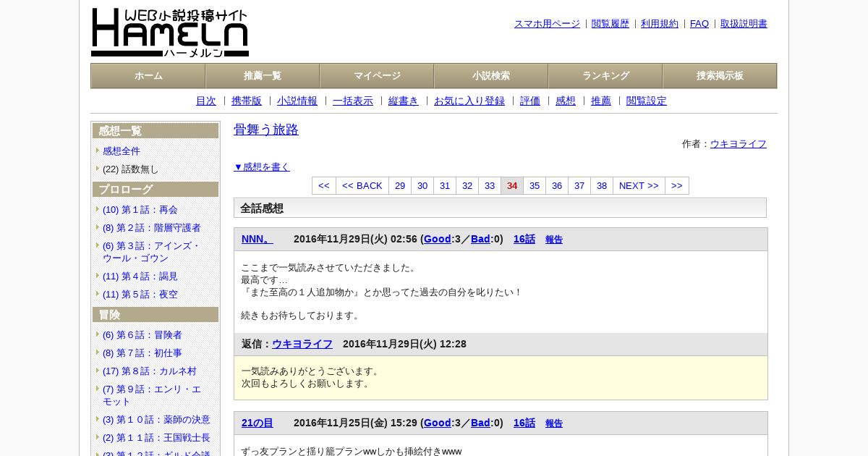The image size is (868, 456).
Task: Open the 目次 link
Action: coord(206,101)
